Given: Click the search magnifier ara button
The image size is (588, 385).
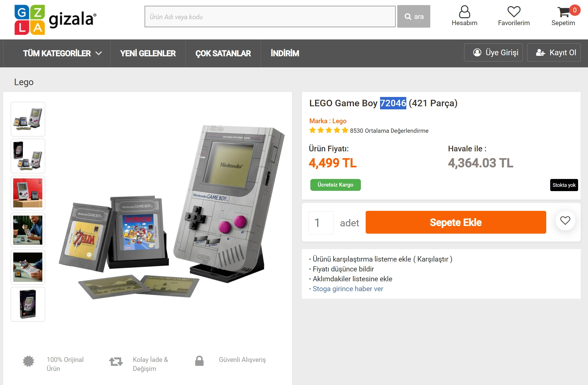Looking at the screenshot, I should coord(414,17).
